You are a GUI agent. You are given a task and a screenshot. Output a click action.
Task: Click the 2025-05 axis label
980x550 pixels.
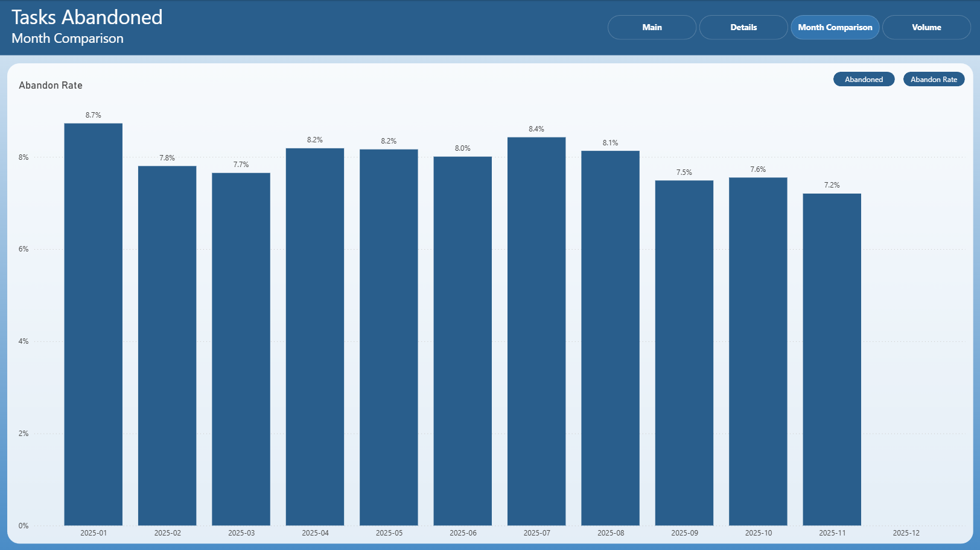pos(389,533)
